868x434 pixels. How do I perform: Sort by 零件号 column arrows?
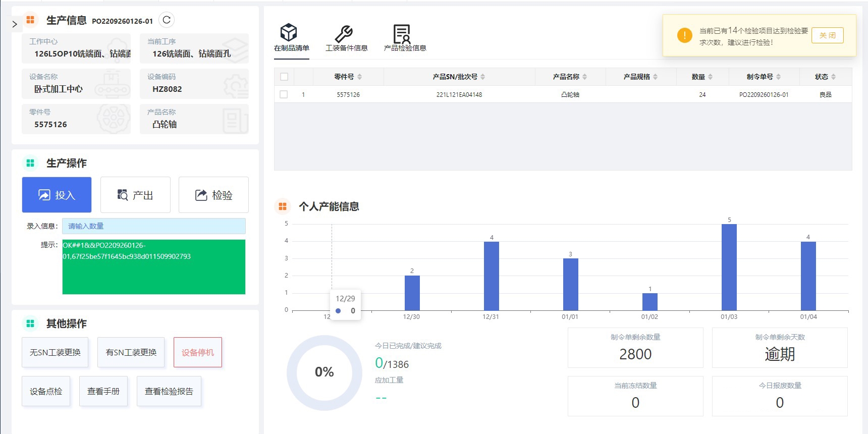pos(360,77)
